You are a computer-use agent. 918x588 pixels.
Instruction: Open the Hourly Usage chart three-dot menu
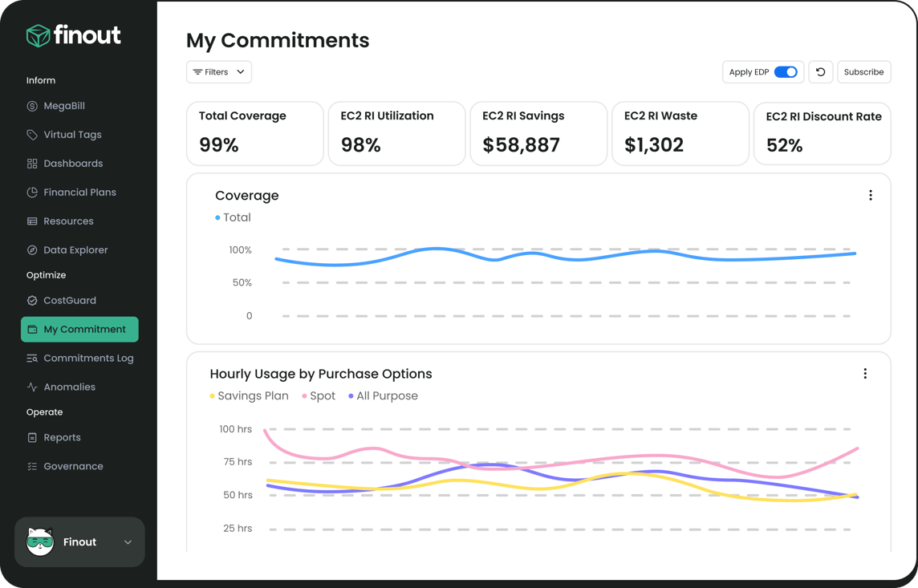[865, 374]
